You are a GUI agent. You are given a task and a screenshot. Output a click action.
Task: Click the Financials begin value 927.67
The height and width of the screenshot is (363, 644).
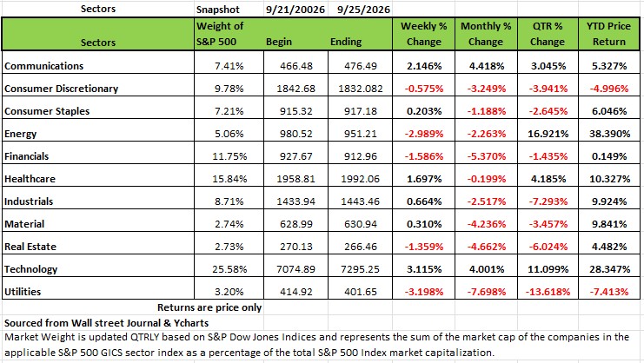(295, 156)
